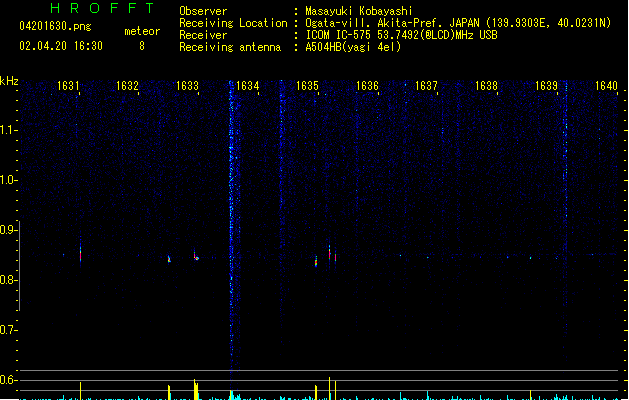Click the Receiving antenna label

point(230,47)
